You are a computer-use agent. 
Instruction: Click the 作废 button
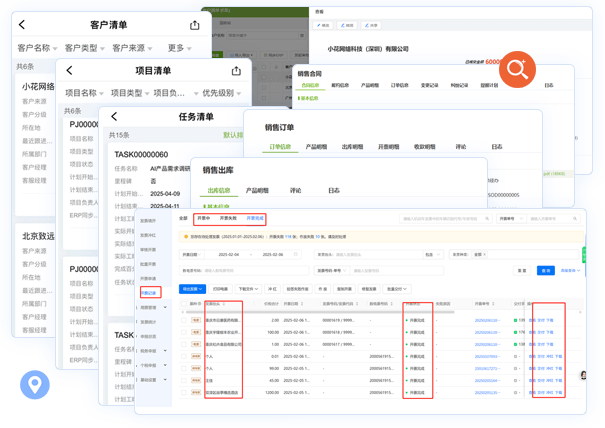point(323,289)
